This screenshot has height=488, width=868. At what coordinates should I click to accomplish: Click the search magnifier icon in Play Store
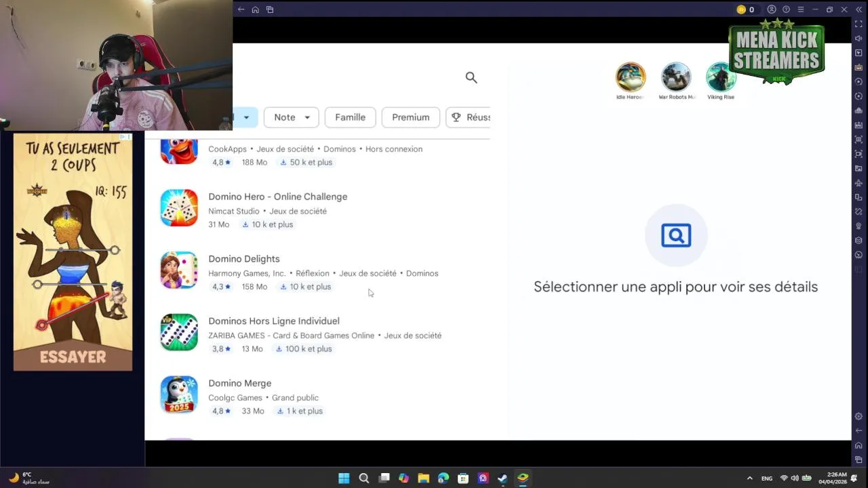(x=471, y=78)
